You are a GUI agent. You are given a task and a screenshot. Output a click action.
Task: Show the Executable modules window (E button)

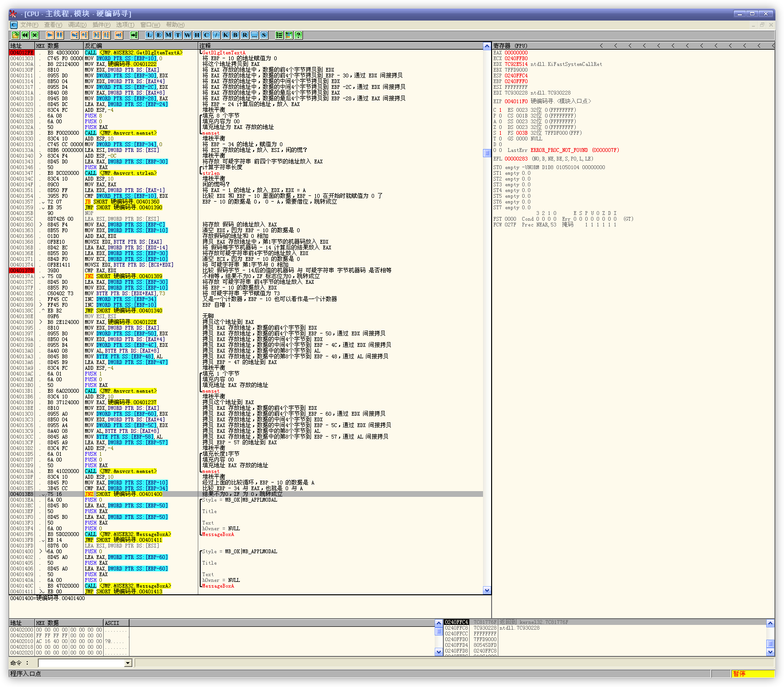pos(159,35)
